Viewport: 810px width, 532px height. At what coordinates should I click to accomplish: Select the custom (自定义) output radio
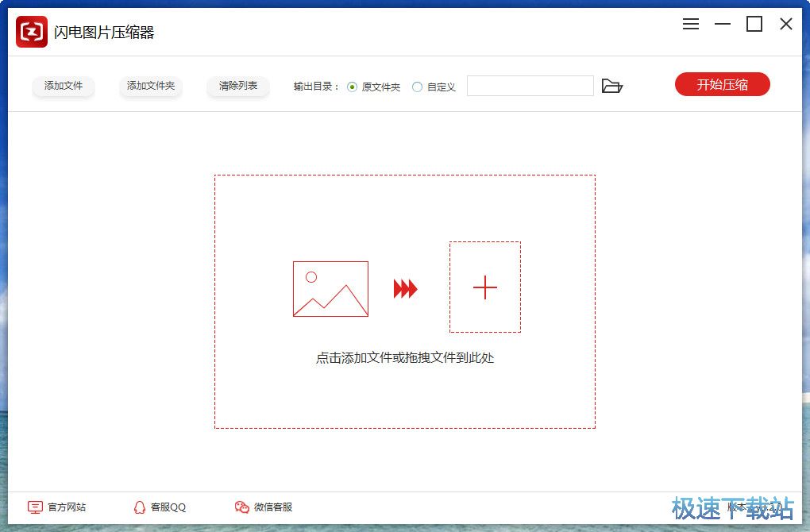(x=418, y=87)
